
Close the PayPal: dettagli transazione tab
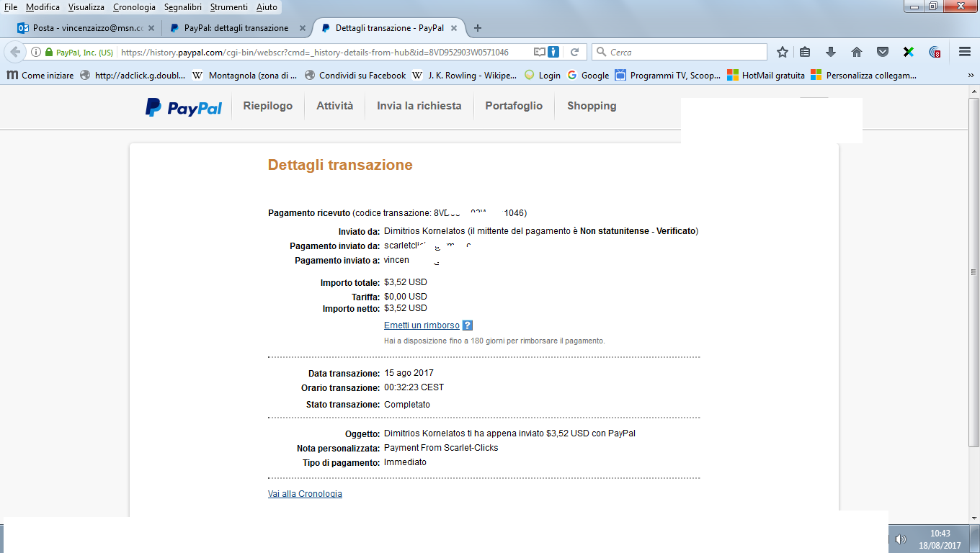pos(302,28)
